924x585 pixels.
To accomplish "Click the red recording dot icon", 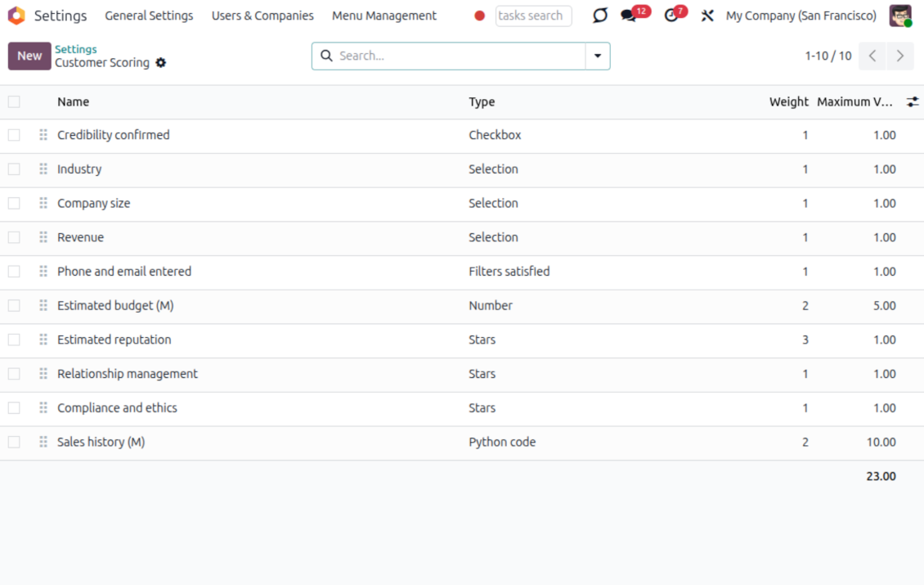I will (x=480, y=16).
